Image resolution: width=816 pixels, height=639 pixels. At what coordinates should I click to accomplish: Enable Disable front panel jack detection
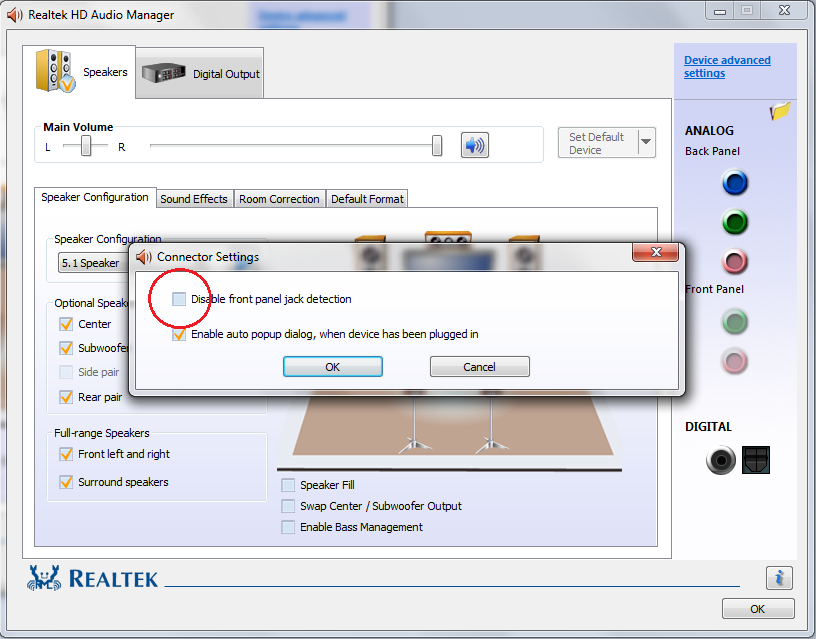[178, 298]
